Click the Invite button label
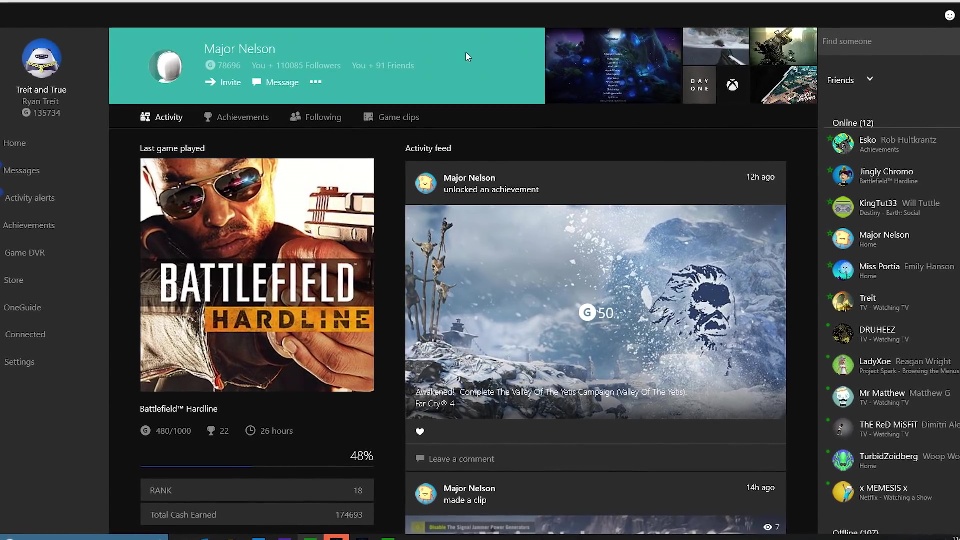This screenshot has width=960, height=540. point(230,82)
